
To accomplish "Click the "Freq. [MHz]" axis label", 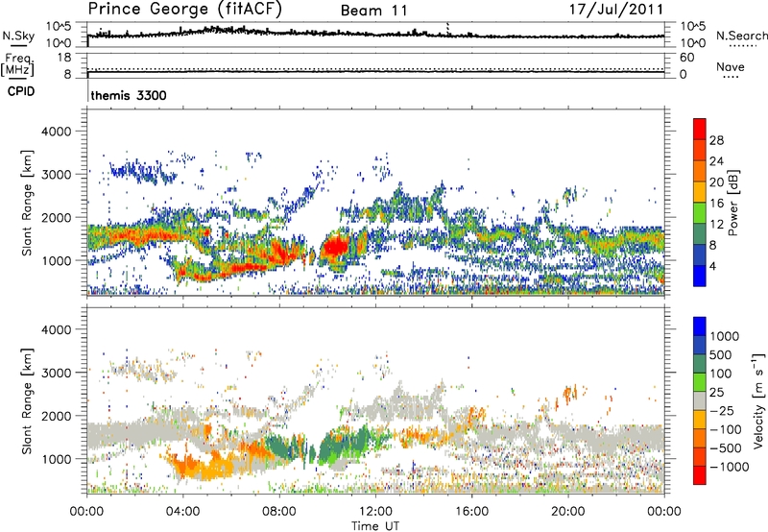I will [x=18, y=64].
